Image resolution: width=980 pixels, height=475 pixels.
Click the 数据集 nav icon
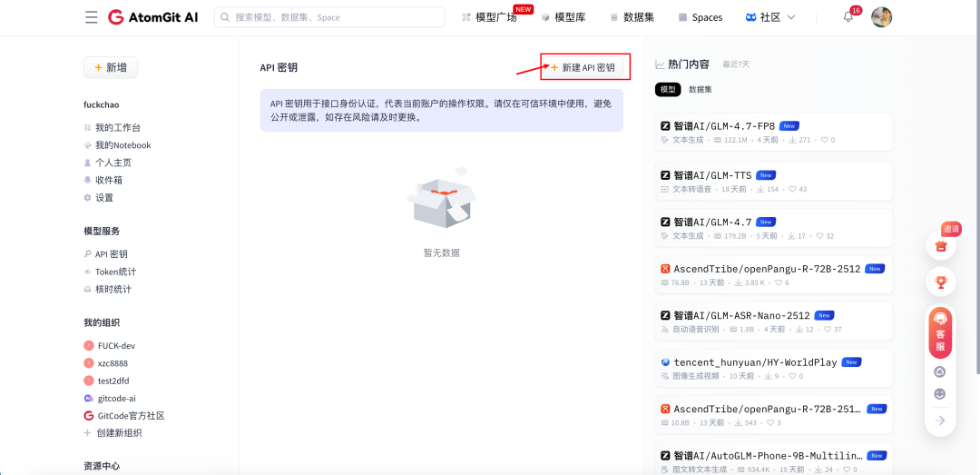(x=613, y=17)
